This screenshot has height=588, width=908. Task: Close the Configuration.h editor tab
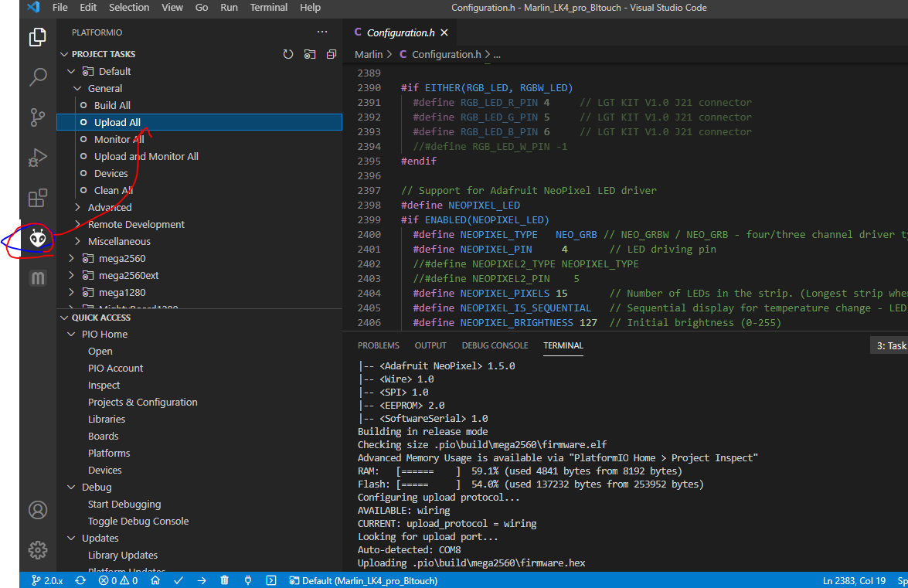pos(444,32)
